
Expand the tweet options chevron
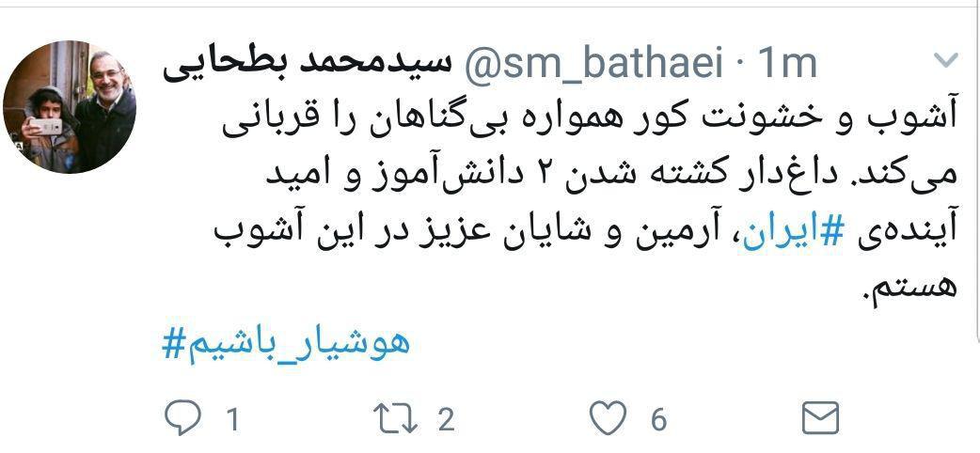(x=945, y=60)
